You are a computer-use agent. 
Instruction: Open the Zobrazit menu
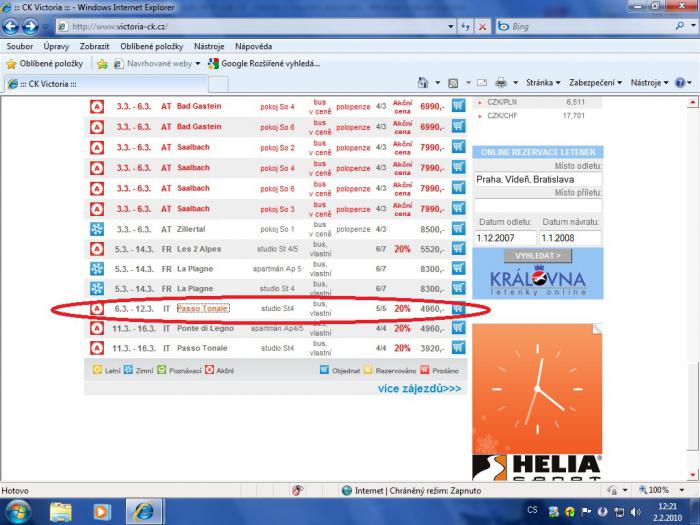click(x=95, y=46)
